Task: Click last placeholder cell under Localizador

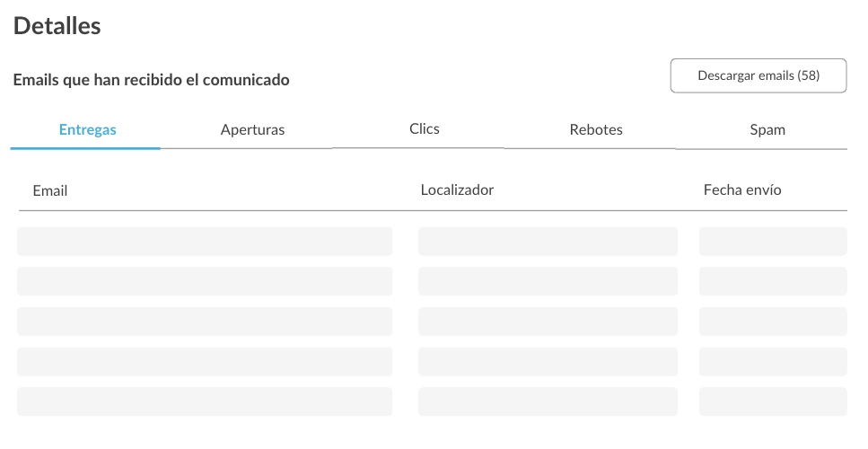Action: click(548, 401)
